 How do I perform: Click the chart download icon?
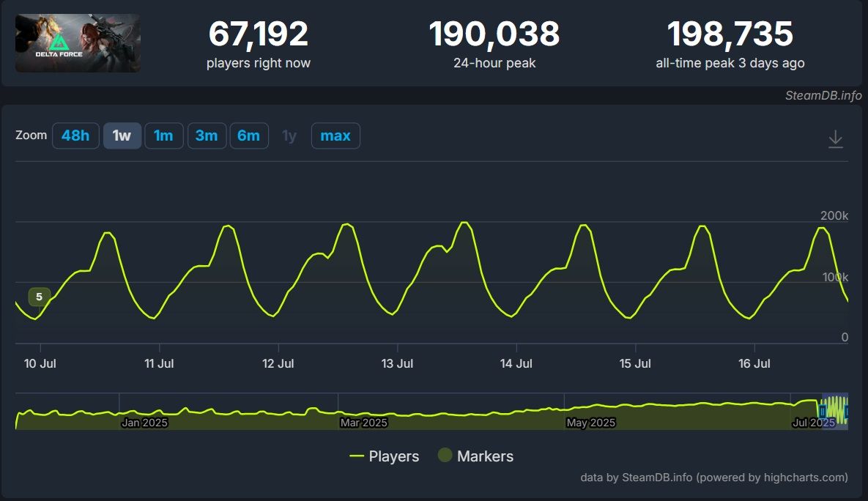[x=835, y=139]
